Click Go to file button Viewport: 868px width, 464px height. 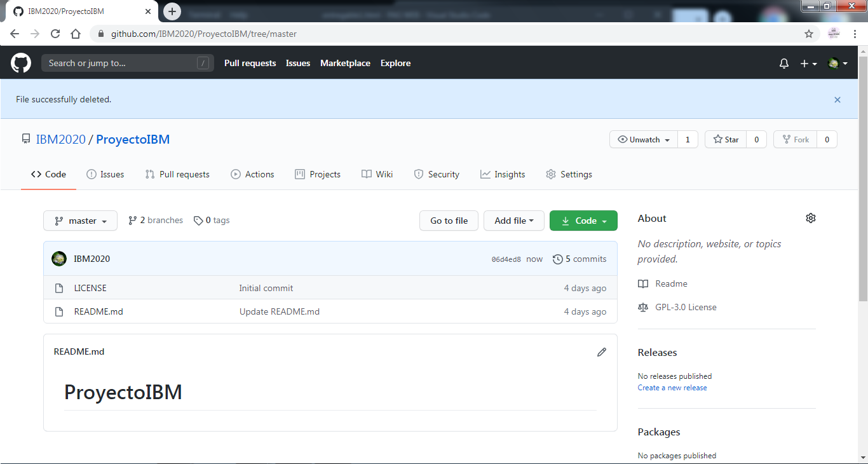449,221
